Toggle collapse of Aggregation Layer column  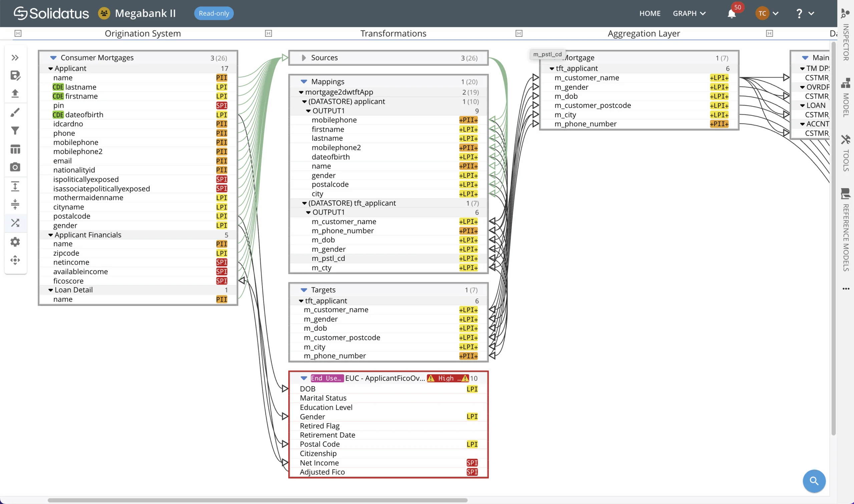point(519,33)
